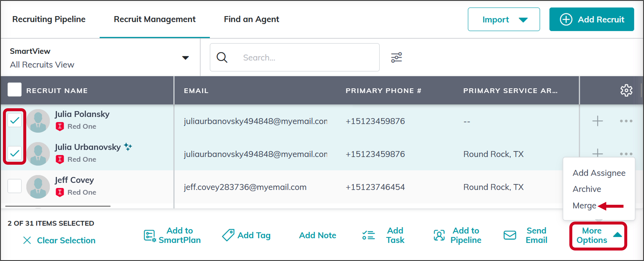Open column settings gear icon
This screenshot has width=644, height=261.
click(x=626, y=90)
